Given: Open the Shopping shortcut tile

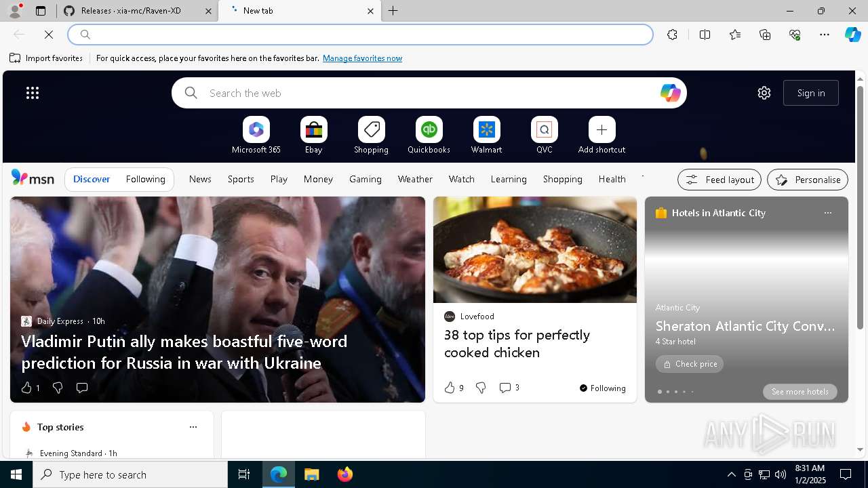Looking at the screenshot, I should click(372, 136).
